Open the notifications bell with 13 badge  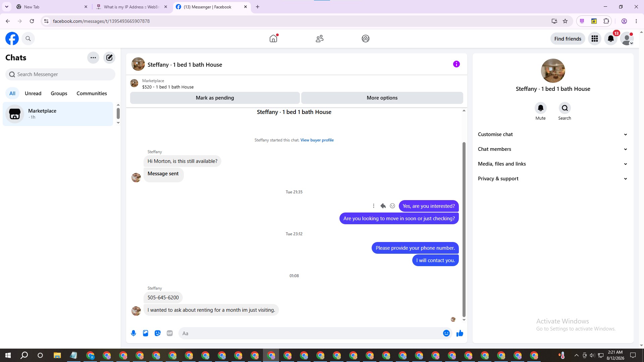(x=611, y=39)
